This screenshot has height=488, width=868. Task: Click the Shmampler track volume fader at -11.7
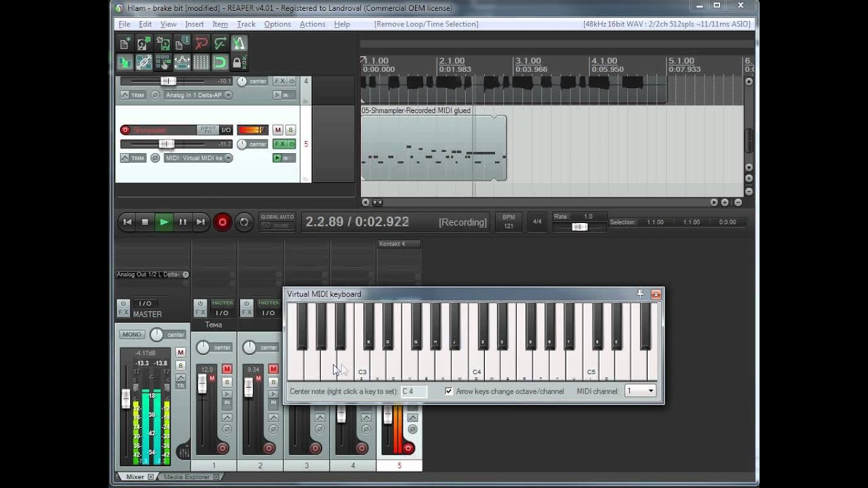click(x=166, y=144)
